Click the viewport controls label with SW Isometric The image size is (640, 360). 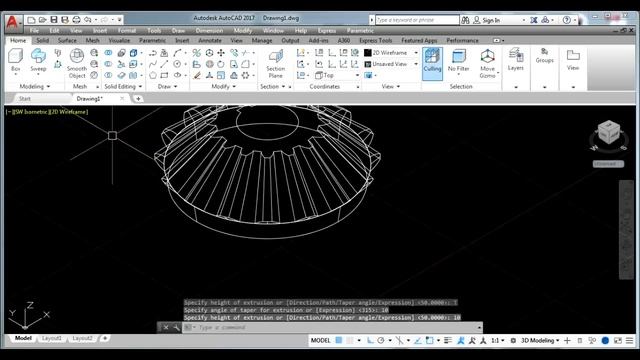pyautogui.click(x=47, y=112)
